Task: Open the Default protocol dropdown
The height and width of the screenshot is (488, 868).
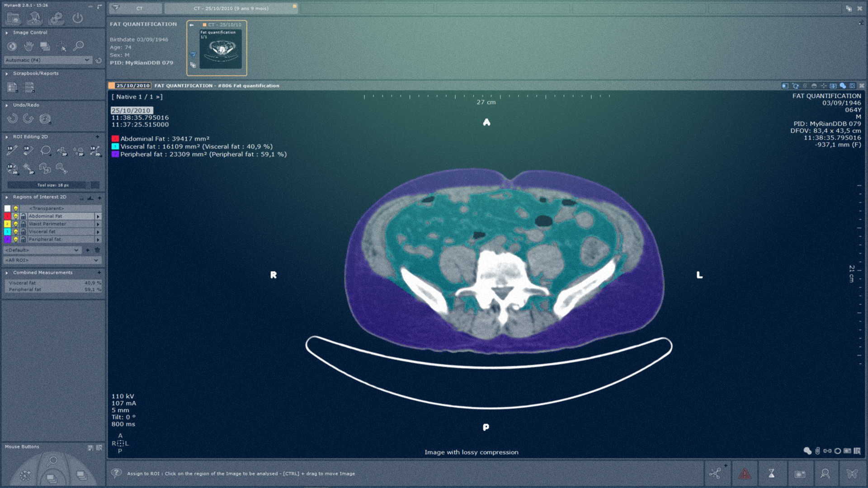Action: coord(76,250)
